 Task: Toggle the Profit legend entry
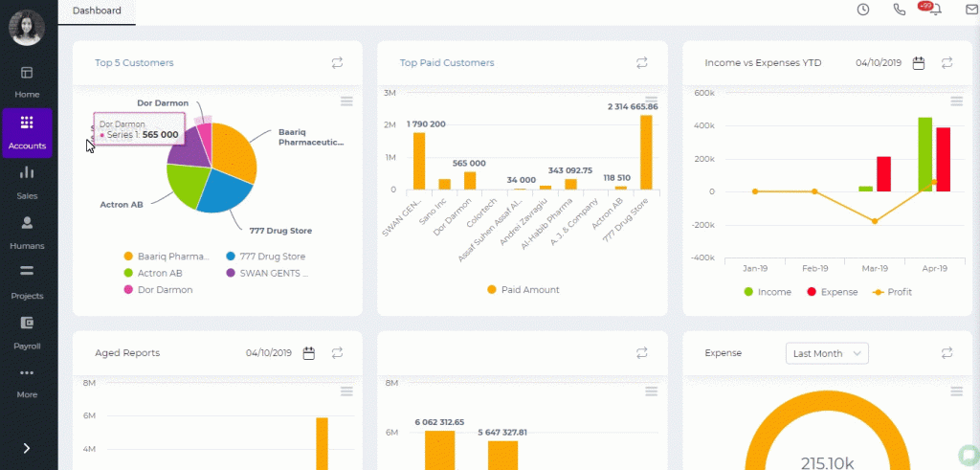pyautogui.click(x=892, y=292)
